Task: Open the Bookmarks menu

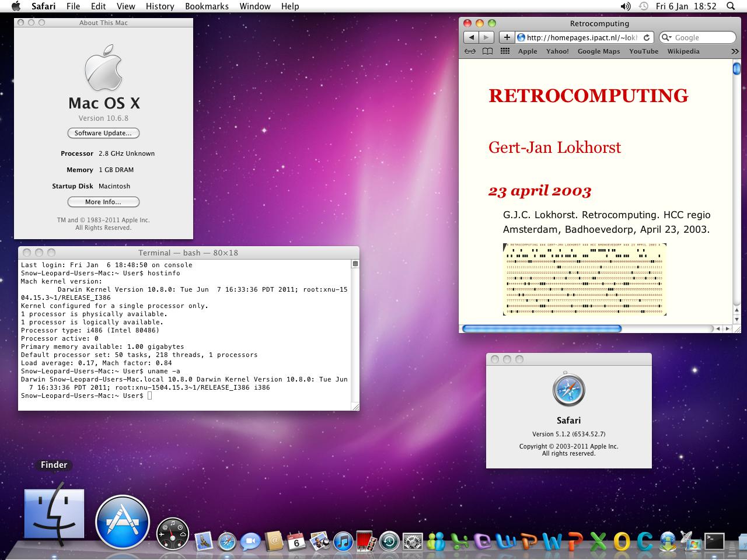Action: tap(207, 6)
